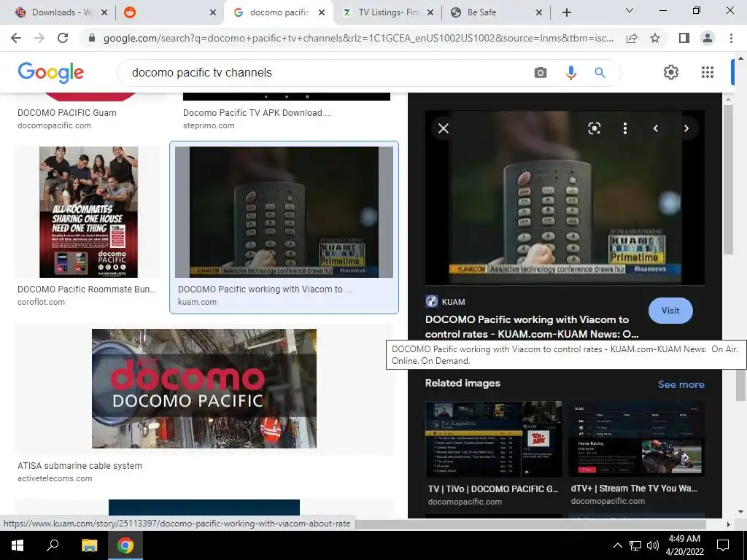The height and width of the screenshot is (560, 747).
Task: Select the KUAM remote control result image
Action: click(x=284, y=212)
